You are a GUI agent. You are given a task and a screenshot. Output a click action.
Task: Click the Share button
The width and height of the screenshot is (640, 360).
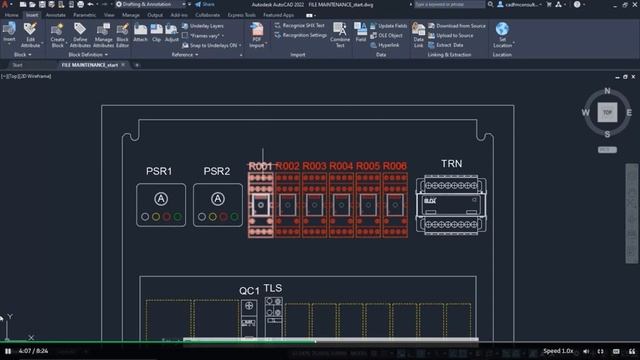204,4
